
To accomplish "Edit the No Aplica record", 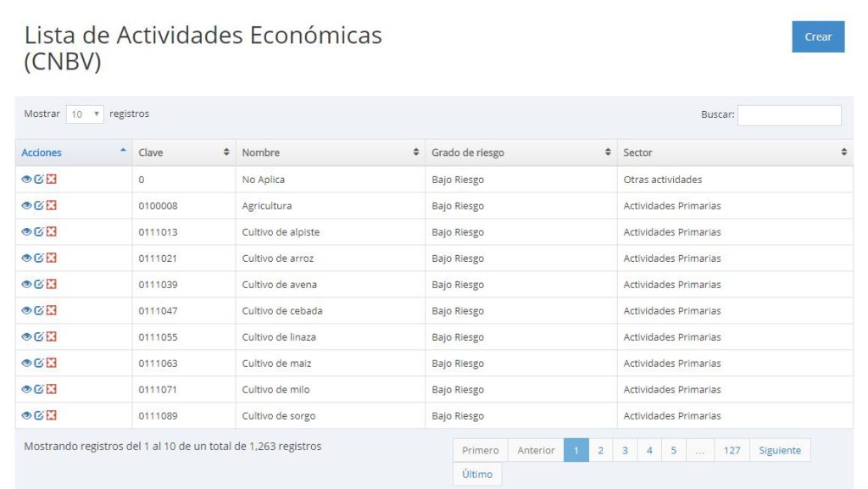I will (39, 179).
